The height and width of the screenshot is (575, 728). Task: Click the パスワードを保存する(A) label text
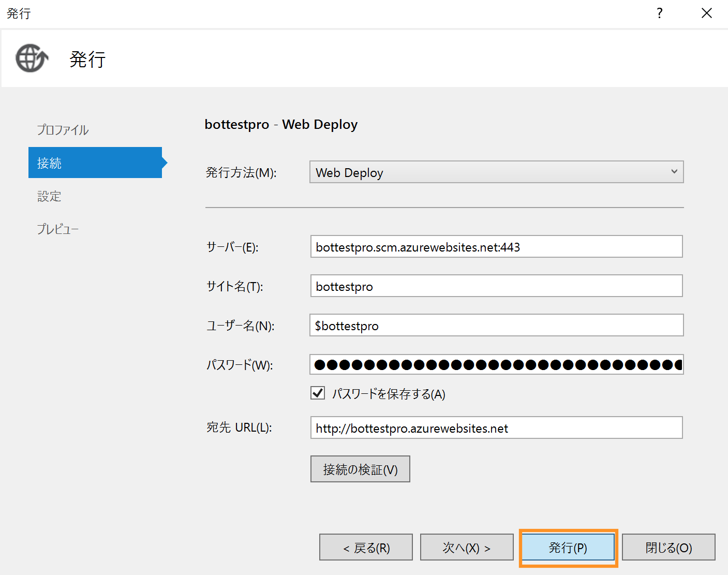(x=389, y=394)
